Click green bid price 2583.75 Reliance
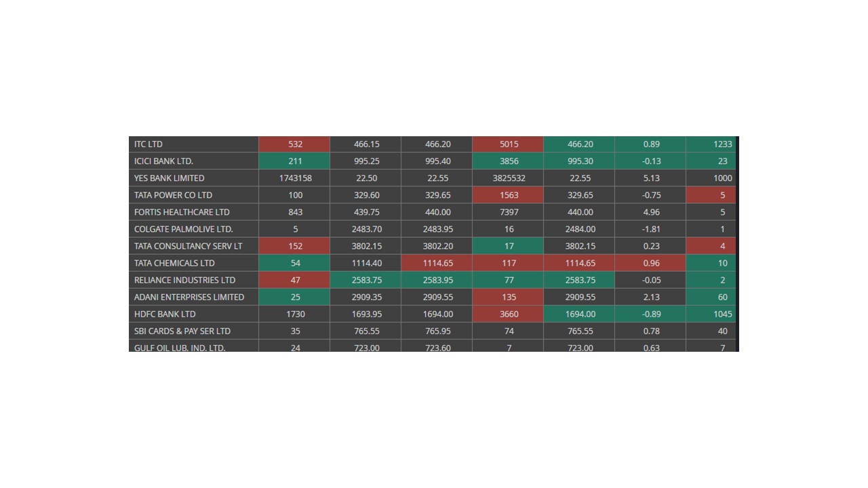 pos(366,280)
